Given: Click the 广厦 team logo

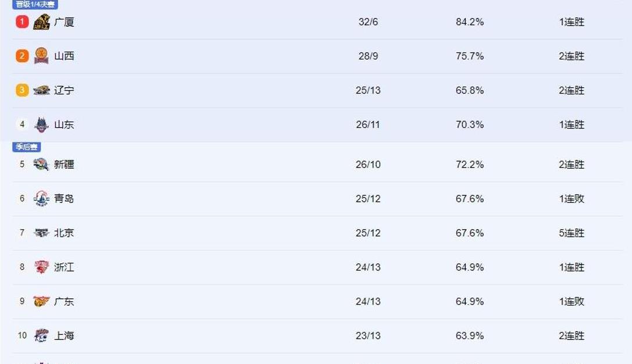Looking at the screenshot, I should point(41,22).
